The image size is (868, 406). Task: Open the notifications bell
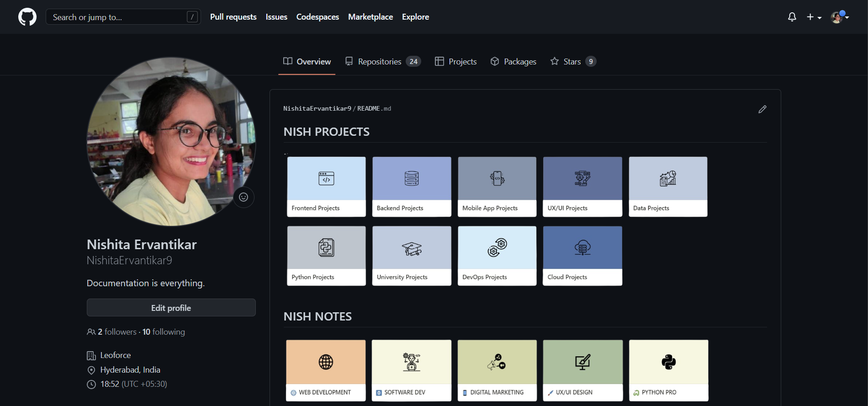(792, 17)
